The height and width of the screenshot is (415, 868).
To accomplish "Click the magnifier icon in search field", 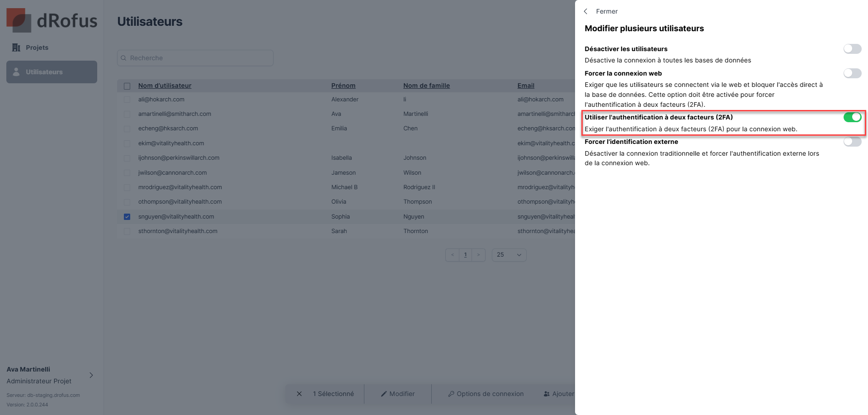I will (x=123, y=58).
